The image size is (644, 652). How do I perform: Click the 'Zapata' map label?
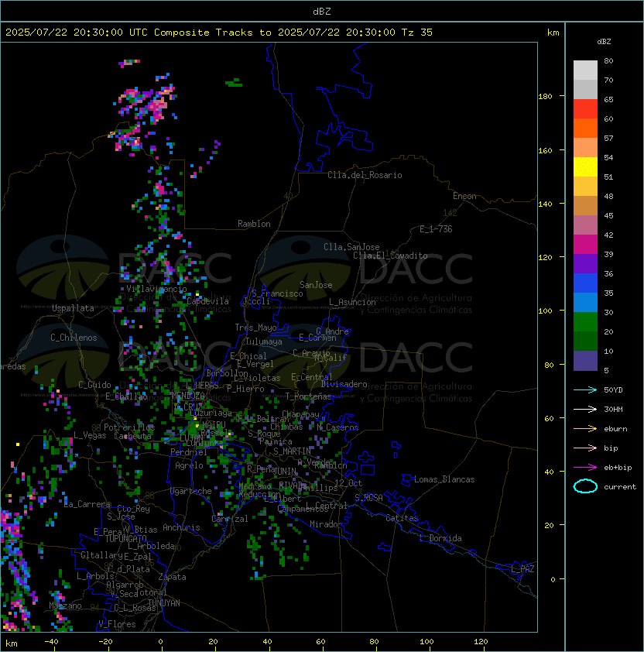point(172,577)
